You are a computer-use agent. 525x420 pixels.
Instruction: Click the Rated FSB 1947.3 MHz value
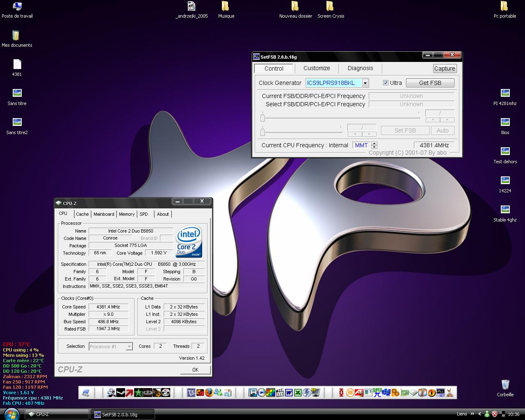click(108, 329)
